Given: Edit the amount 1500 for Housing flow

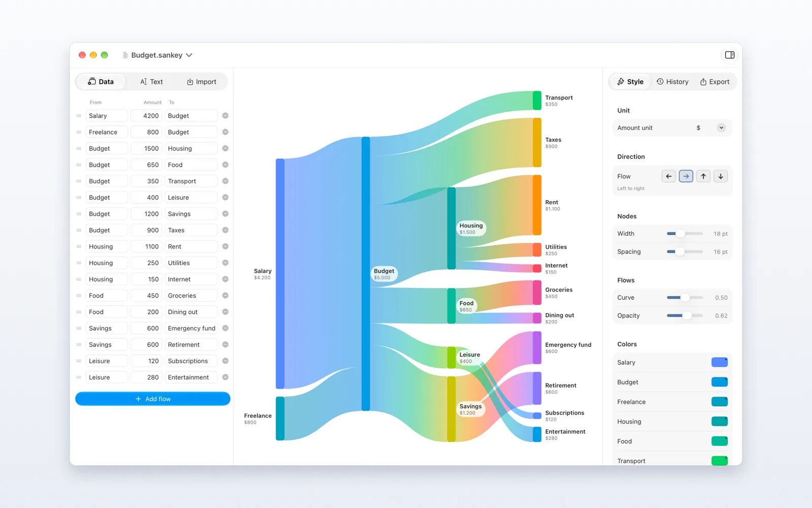Looking at the screenshot, I should coord(146,148).
